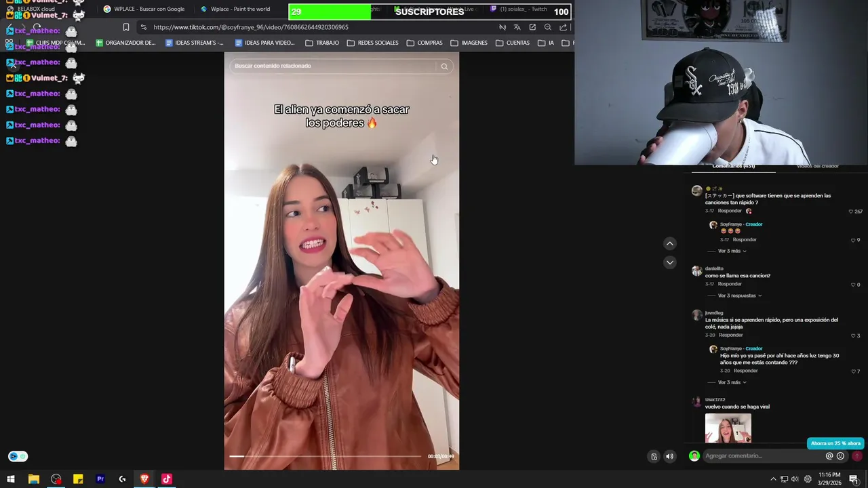868x488 pixels.
Task: Like the comment with 267 likes
Action: (x=851, y=211)
